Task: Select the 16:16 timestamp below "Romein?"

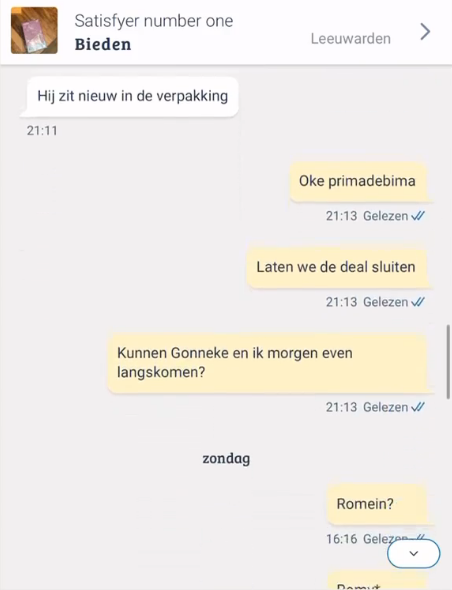Action: click(x=341, y=539)
